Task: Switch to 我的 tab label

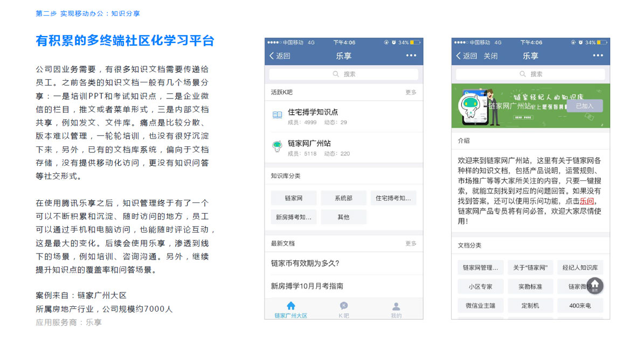Action: (x=396, y=315)
